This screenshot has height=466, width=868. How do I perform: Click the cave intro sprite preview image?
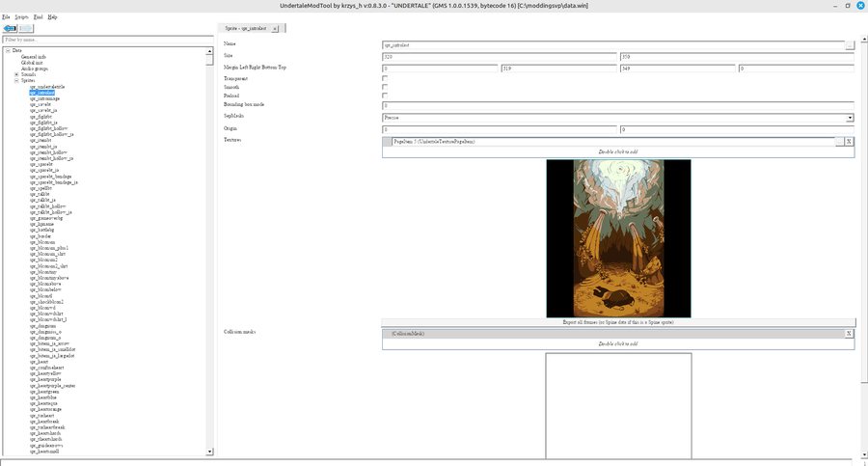coord(618,239)
